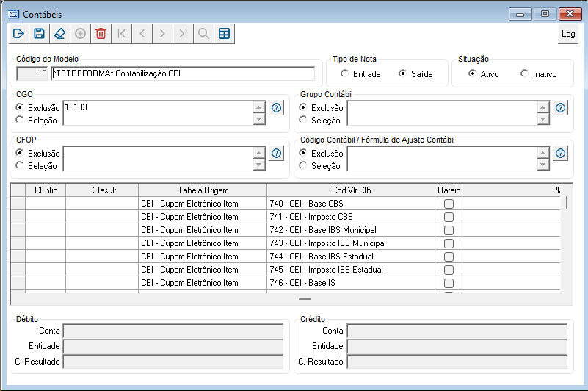The height and width of the screenshot is (391, 588).
Task: Clear the form with the eraser icon
Action: [60, 34]
